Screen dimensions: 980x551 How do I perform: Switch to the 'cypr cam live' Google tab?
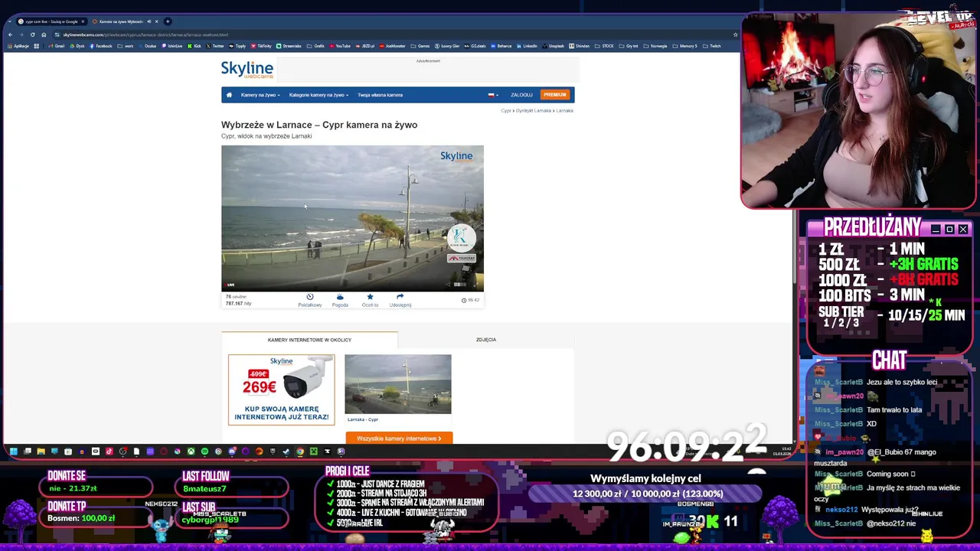click(51, 21)
